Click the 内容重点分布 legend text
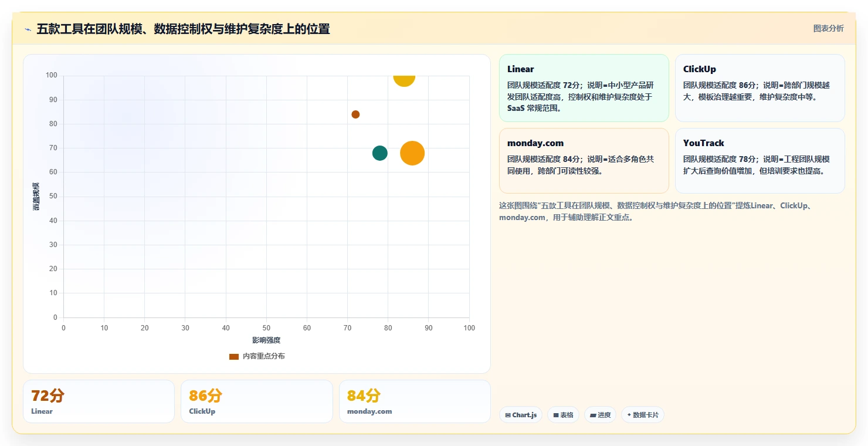Screen dimensions: 868x446 (264, 356)
